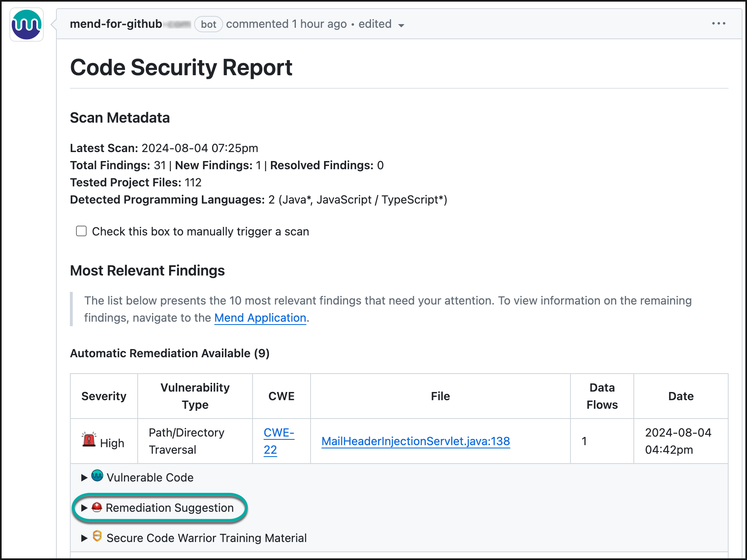747x560 pixels.
Task: Expand the Remediation Suggestion details
Action: [85, 508]
